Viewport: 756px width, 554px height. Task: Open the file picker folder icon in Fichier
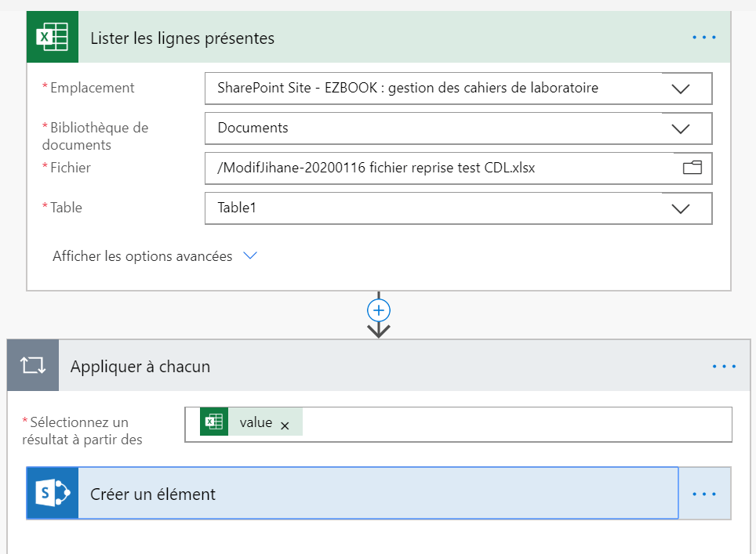[692, 168]
